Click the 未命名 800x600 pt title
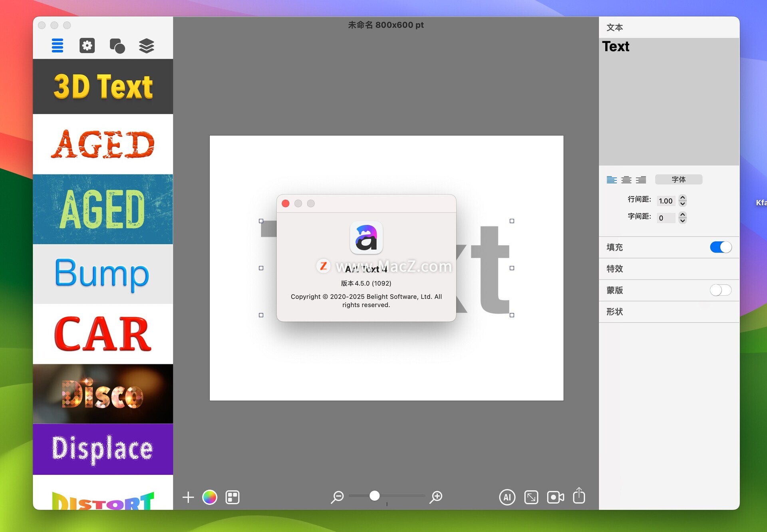The height and width of the screenshot is (532, 767). pyautogui.click(x=385, y=25)
